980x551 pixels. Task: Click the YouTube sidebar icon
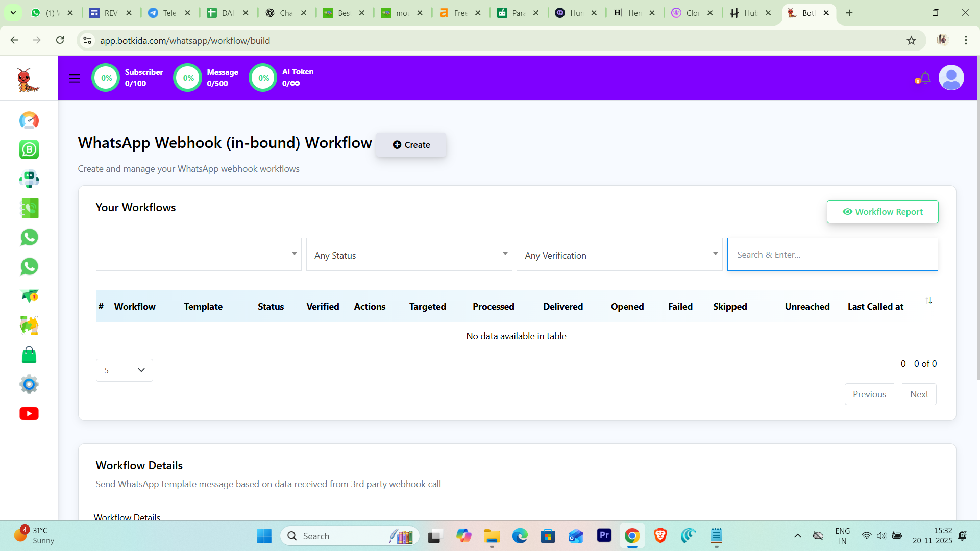(x=29, y=413)
